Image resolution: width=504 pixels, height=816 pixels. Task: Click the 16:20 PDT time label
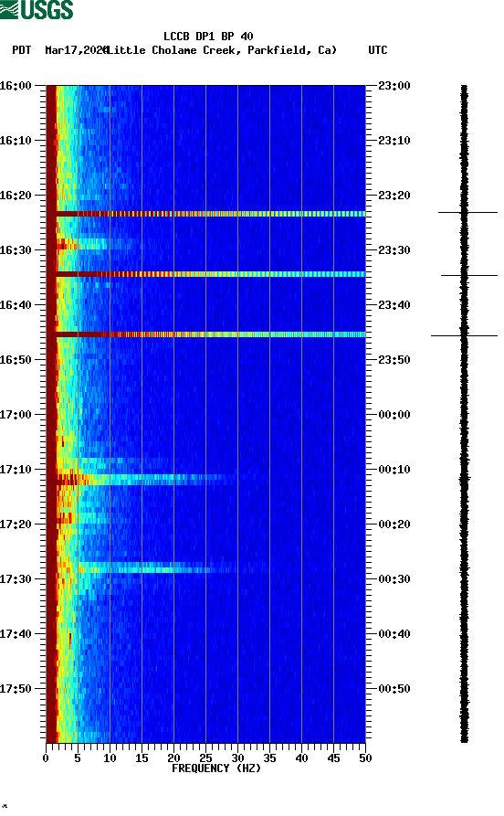click(16, 196)
